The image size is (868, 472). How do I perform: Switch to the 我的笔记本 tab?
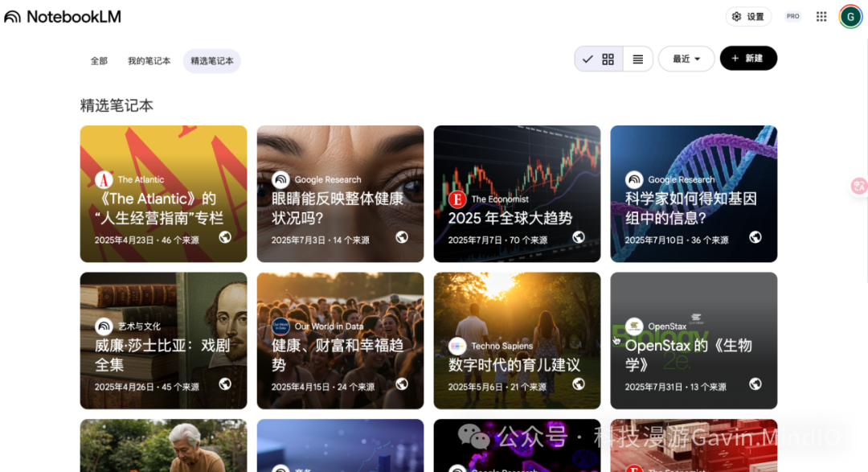pyautogui.click(x=149, y=61)
